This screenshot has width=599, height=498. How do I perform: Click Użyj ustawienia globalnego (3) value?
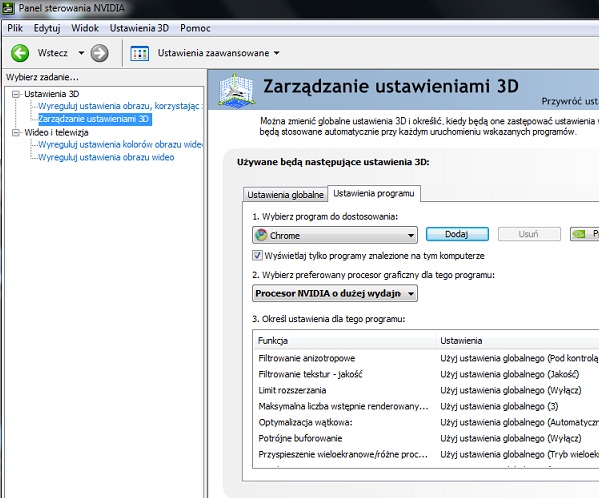(x=499, y=406)
